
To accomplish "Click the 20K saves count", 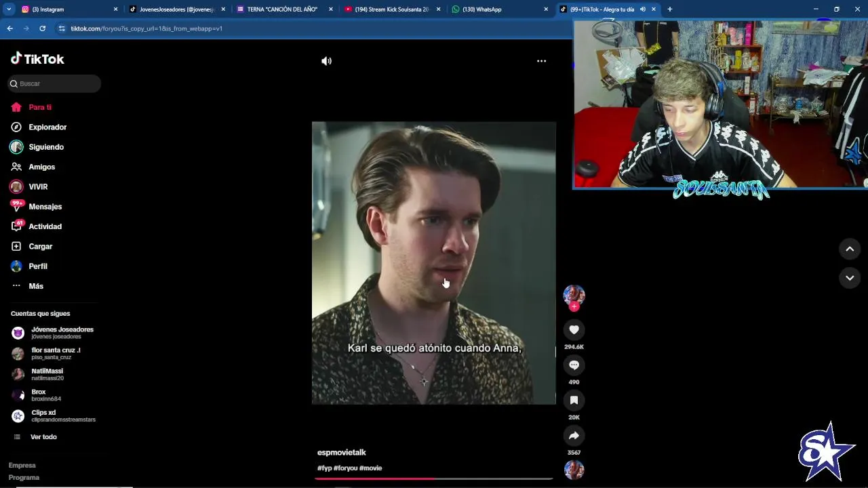I will coord(574,418).
